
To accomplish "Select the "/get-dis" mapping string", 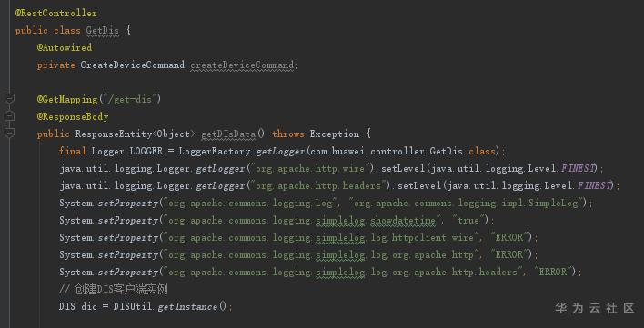I will (x=129, y=99).
